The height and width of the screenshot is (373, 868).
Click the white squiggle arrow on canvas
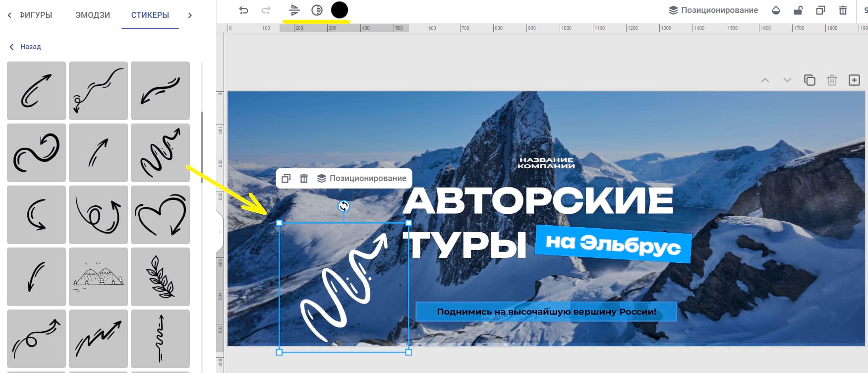tap(344, 288)
